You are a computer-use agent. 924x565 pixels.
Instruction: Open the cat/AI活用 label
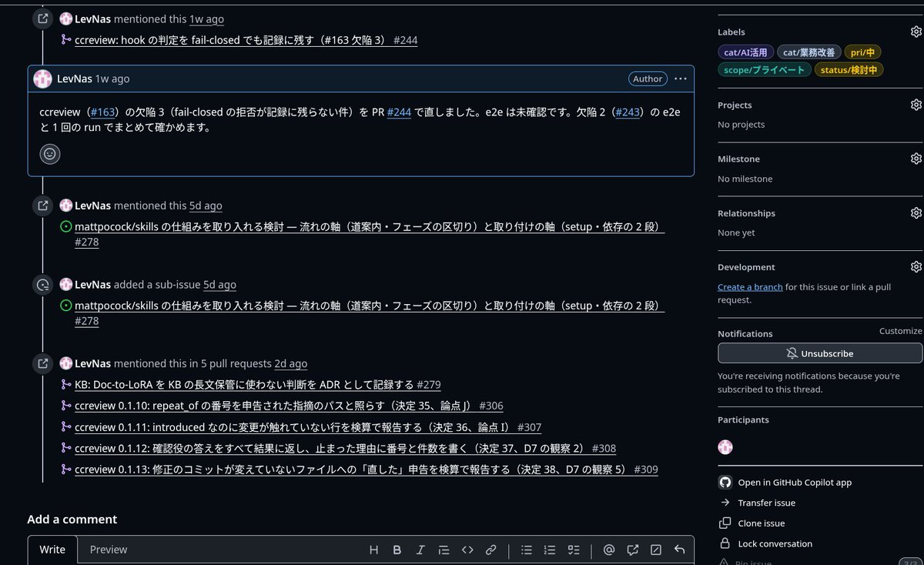point(745,52)
